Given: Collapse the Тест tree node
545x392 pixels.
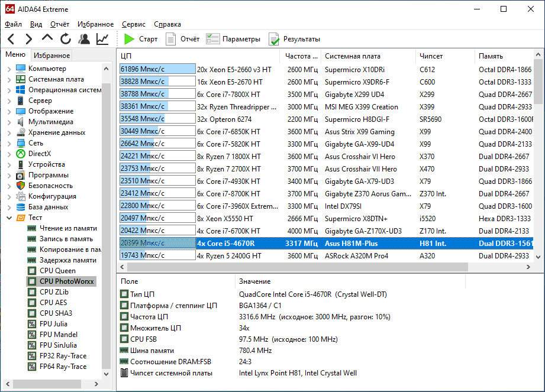Looking at the screenshot, I should [x=9, y=218].
